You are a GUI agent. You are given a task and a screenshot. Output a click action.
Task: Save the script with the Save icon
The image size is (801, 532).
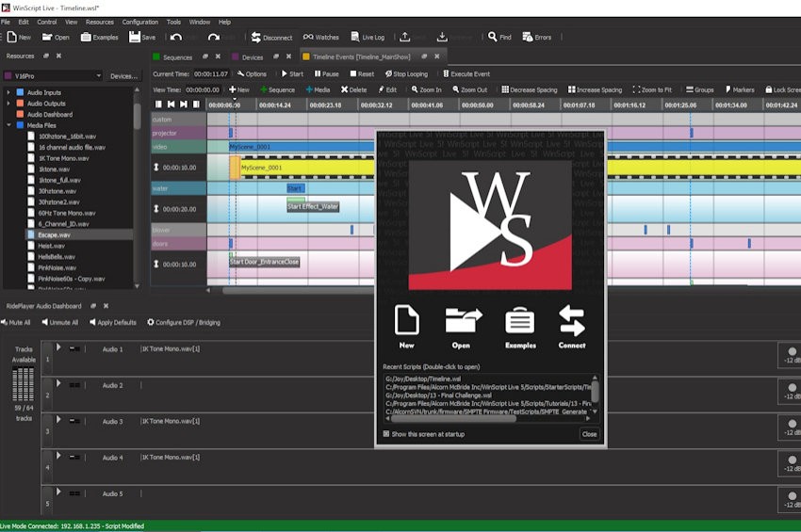click(x=135, y=37)
